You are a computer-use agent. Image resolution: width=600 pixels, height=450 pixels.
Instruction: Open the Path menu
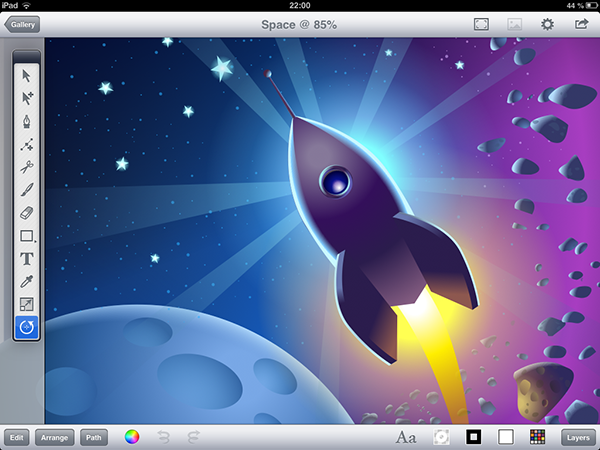coord(94,437)
